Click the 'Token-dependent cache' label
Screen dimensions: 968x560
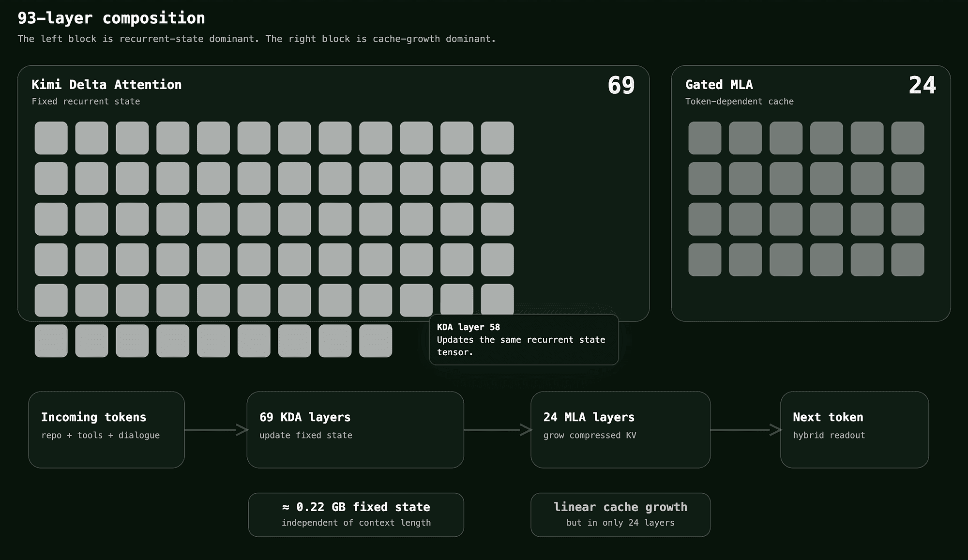(740, 101)
